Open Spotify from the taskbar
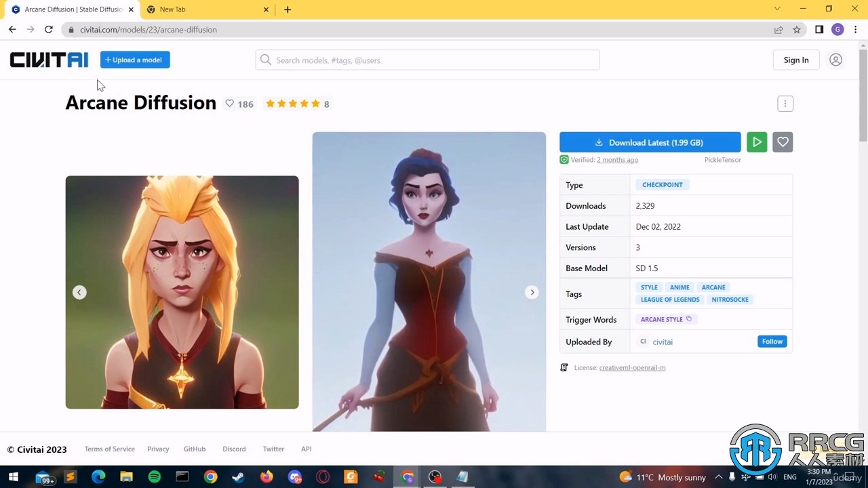This screenshot has width=868, height=488. pyautogui.click(x=154, y=477)
